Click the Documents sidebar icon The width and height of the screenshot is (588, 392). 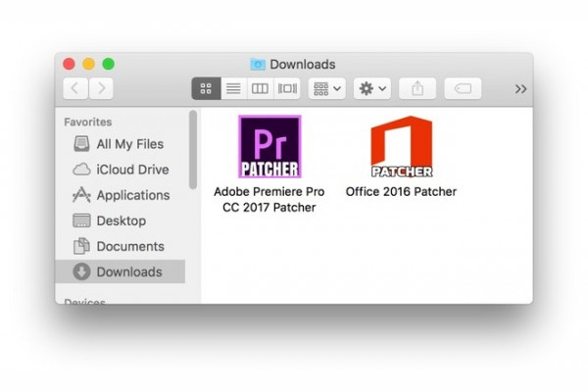click(x=81, y=246)
